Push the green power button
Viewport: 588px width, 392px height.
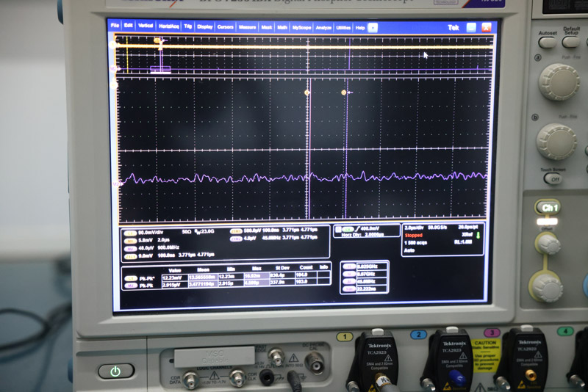[115, 371]
